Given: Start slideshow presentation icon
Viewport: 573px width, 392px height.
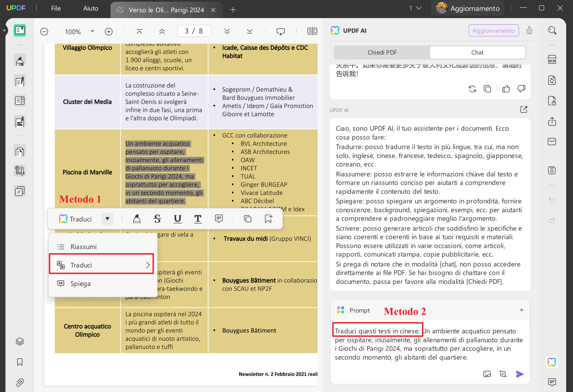Looking at the screenshot, I should click(281, 31).
